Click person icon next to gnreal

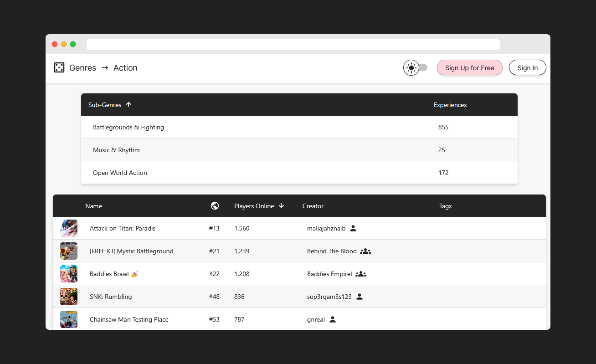pos(333,319)
